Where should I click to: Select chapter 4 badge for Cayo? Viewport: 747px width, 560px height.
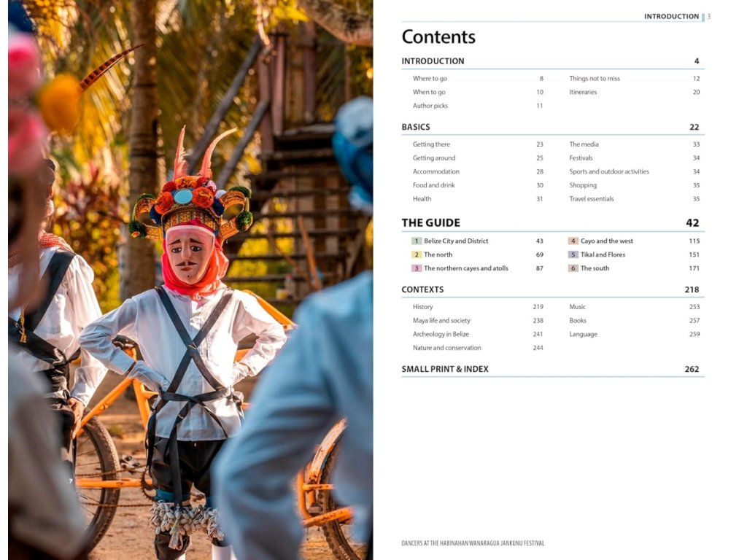click(573, 241)
